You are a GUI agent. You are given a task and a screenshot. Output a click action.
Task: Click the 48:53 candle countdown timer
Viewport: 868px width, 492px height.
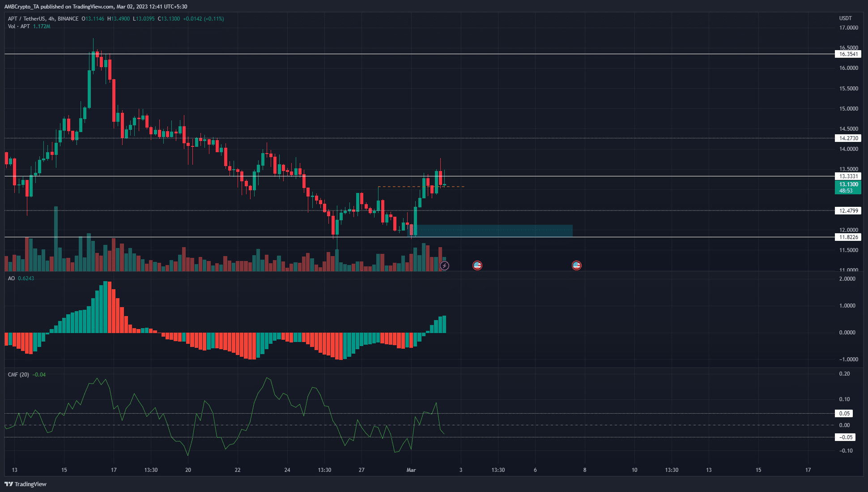[x=848, y=191]
